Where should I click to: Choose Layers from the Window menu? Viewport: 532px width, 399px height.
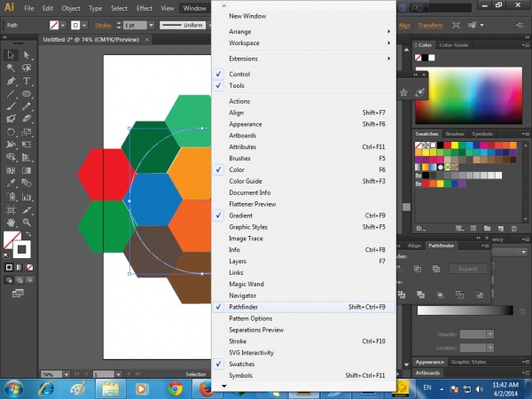click(x=239, y=262)
